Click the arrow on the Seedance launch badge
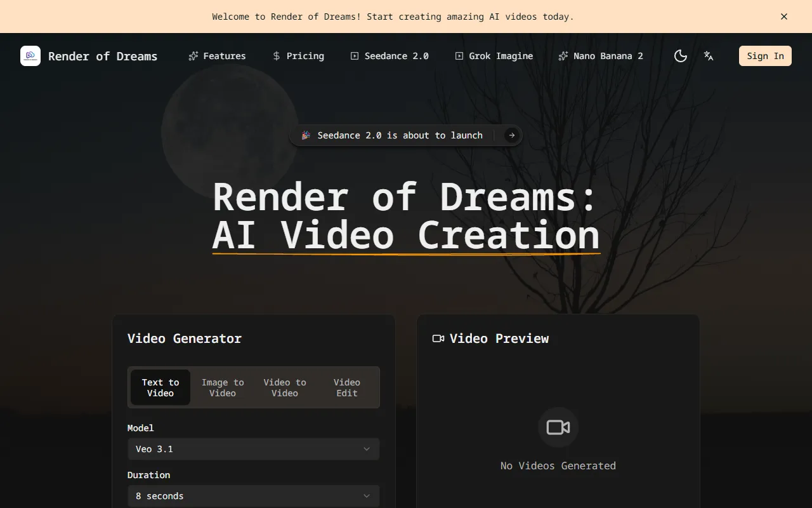Viewport: 812px width, 508px height. point(511,135)
